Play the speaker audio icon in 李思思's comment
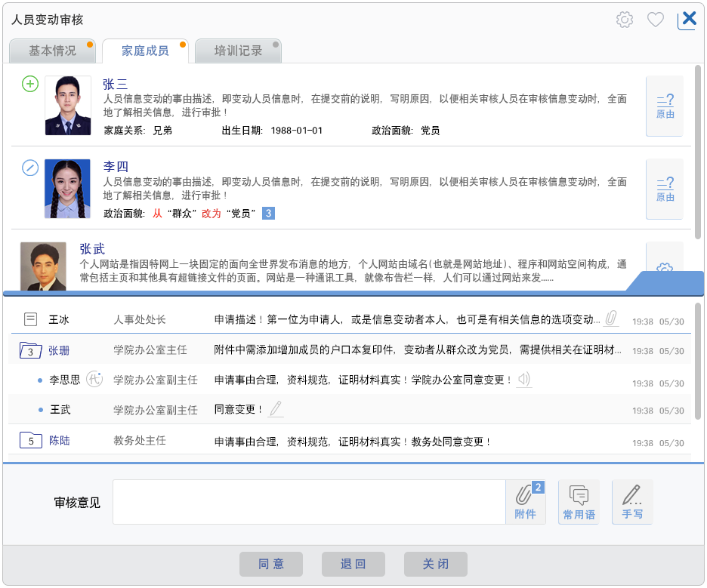The image size is (707, 588). (524, 380)
